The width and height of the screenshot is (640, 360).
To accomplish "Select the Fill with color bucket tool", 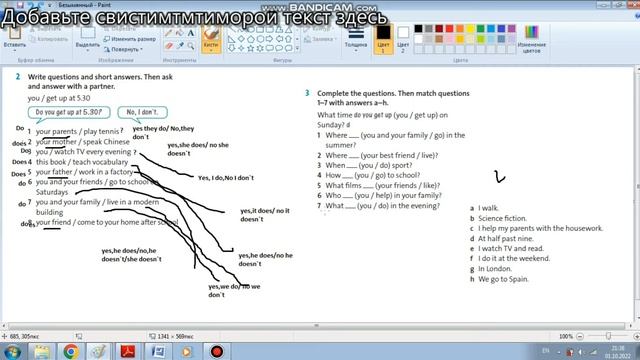I will click(x=179, y=33).
